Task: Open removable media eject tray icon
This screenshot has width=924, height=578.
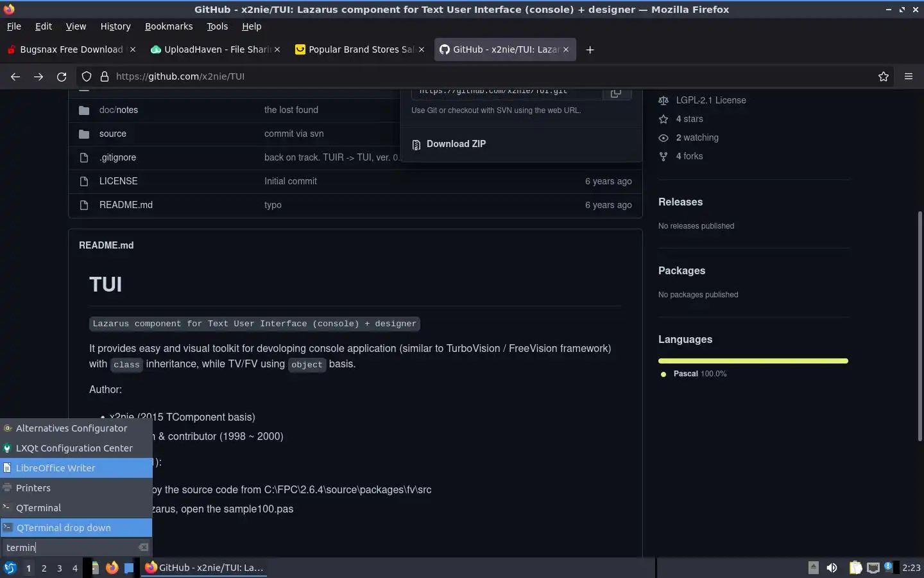Action: click(x=813, y=567)
